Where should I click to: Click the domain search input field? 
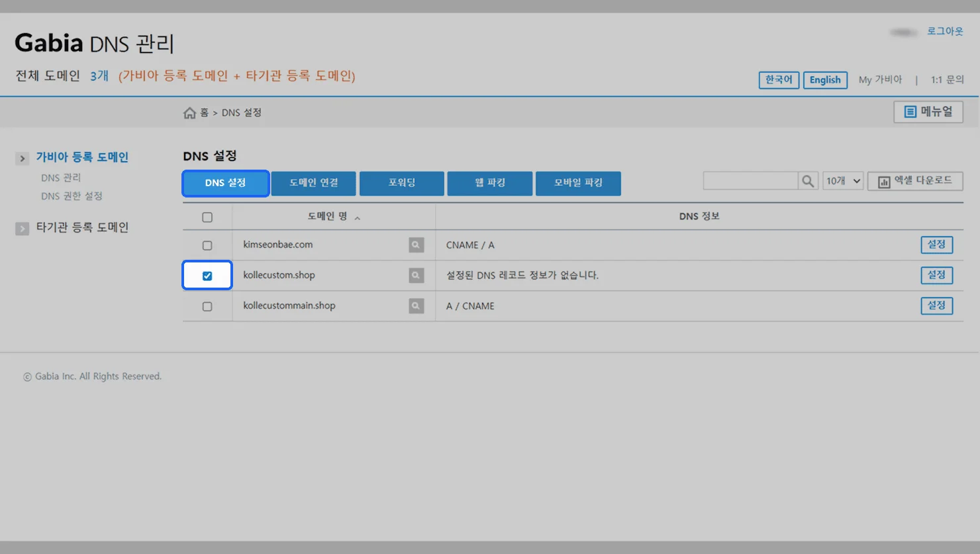[750, 181]
